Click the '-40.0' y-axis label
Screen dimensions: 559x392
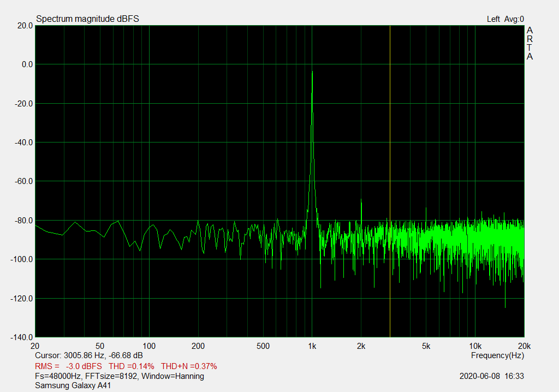point(23,142)
